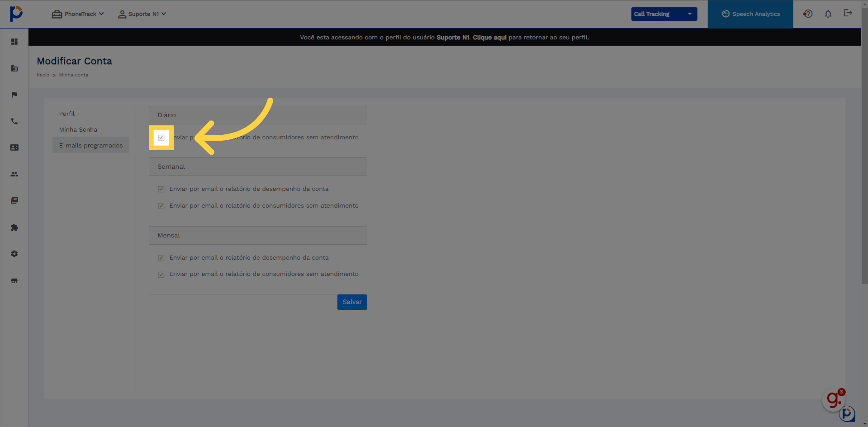868x427 pixels.
Task: Click the PhoneTrack logo icon
Action: pyautogui.click(x=16, y=14)
